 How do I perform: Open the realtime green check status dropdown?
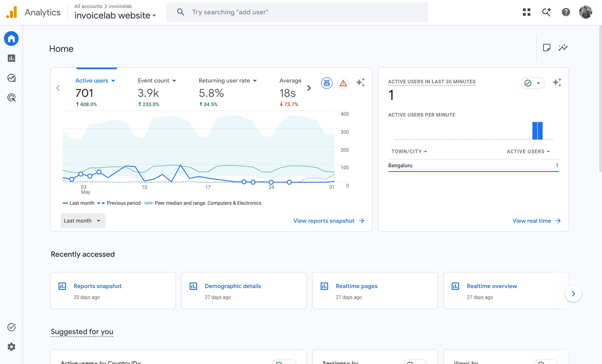click(x=533, y=83)
